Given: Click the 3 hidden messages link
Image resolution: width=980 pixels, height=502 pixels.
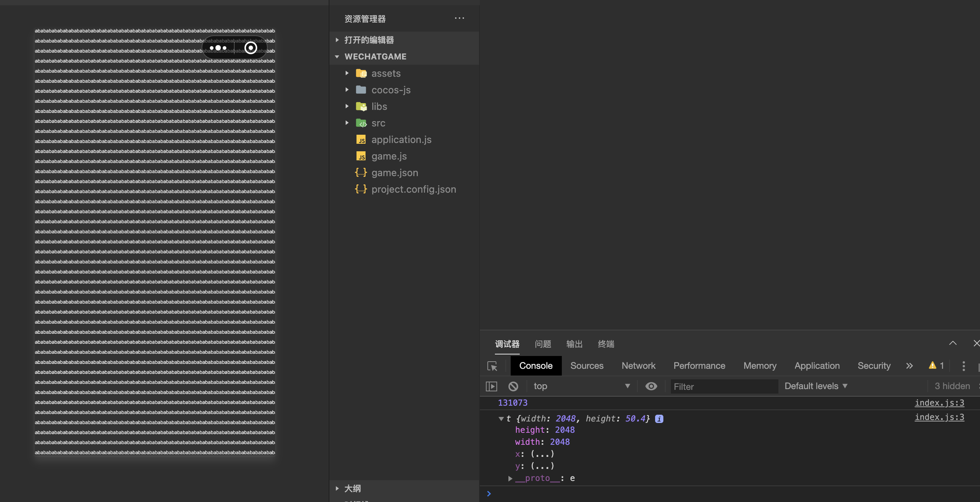Looking at the screenshot, I should pos(952,386).
